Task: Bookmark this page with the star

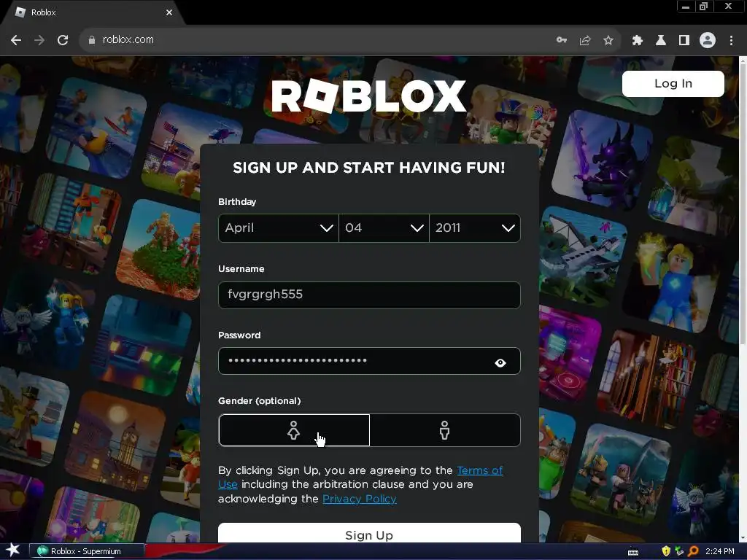Action: 608,40
